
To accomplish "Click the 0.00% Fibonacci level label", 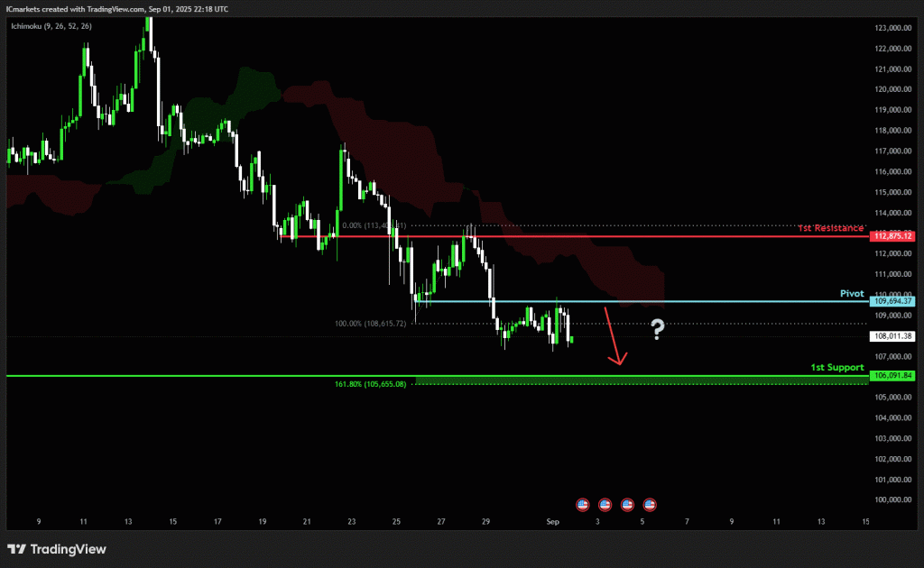I will coord(374,225).
